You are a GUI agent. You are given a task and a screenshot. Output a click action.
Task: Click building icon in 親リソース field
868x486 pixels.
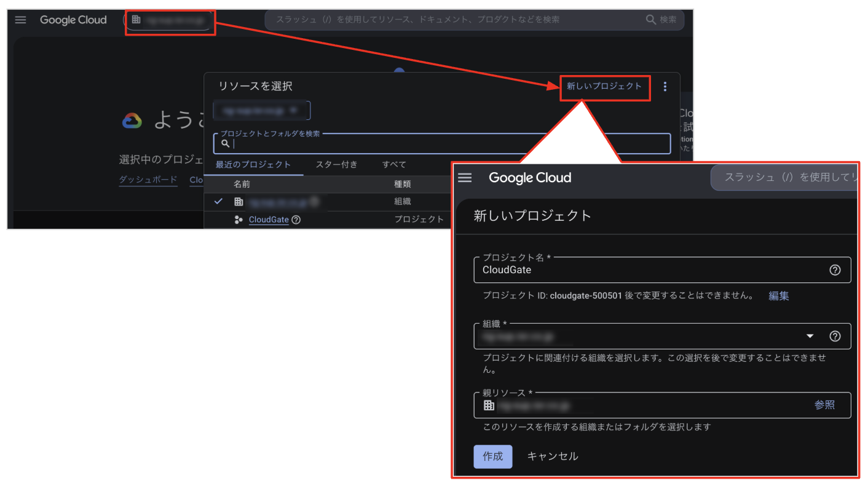[x=489, y=405]
